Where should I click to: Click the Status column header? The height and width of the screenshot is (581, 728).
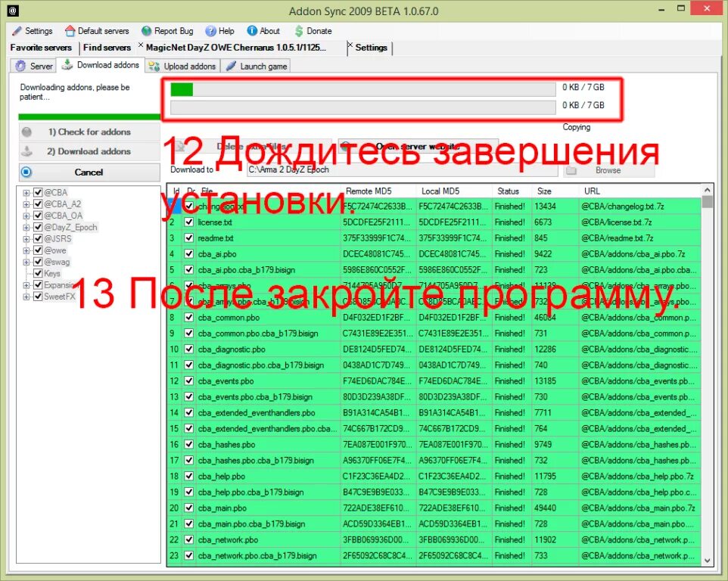pos(512,191)
